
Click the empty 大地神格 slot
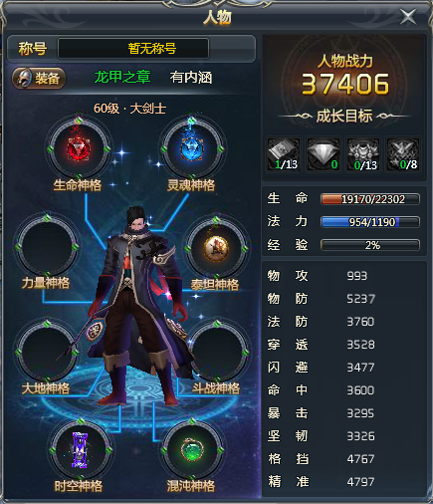coord(47,352)
